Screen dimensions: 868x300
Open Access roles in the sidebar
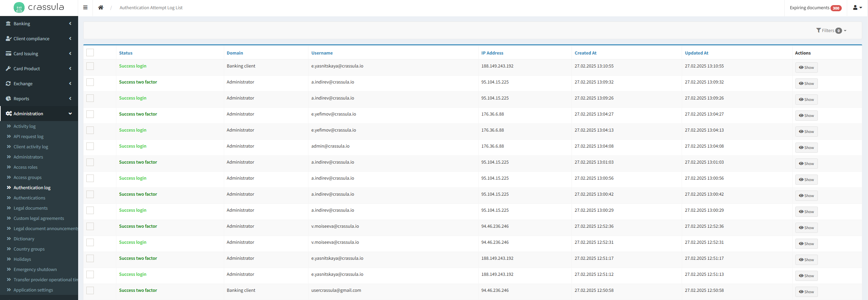point(26,167)
